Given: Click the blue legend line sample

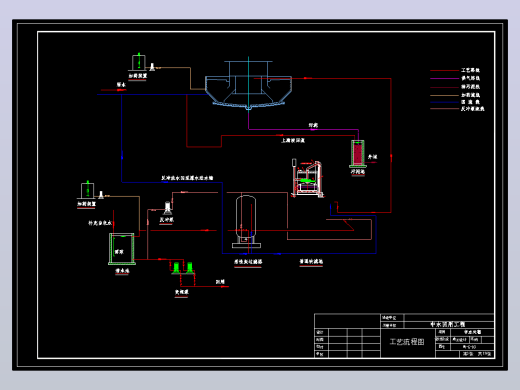Looking at the screenshot, I should coord(444,102).
